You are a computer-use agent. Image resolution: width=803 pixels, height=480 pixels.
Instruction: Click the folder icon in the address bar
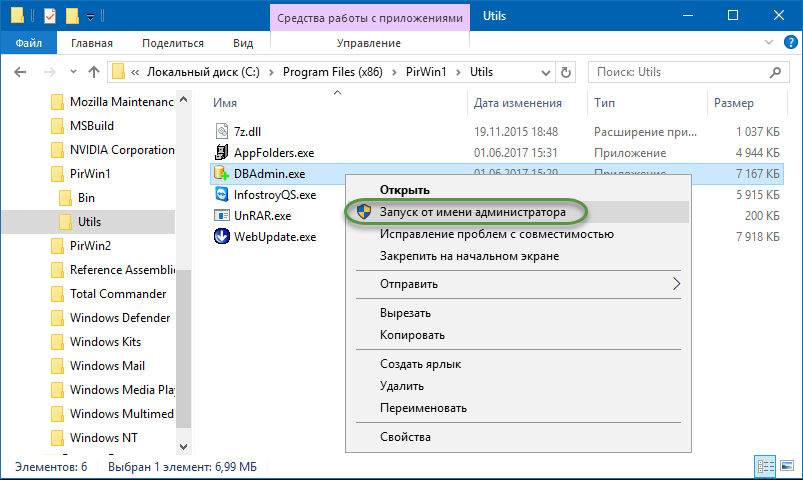click(x=118, y=72)
